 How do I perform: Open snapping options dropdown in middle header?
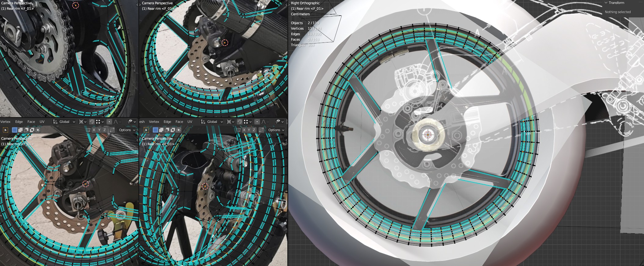(248, 122)
